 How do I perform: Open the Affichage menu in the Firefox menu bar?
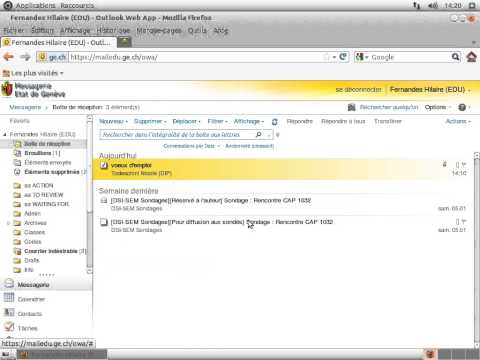[x=75, y=30]
